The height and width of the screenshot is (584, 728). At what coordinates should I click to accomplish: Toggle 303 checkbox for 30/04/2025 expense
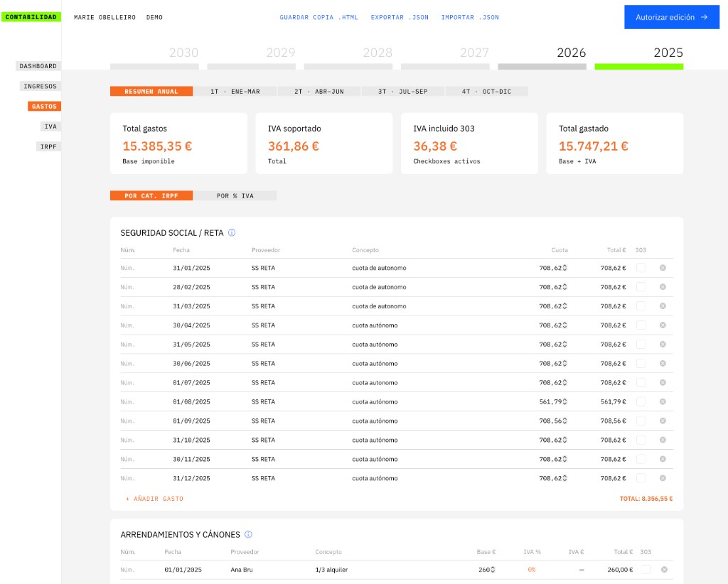coord(641,325)
